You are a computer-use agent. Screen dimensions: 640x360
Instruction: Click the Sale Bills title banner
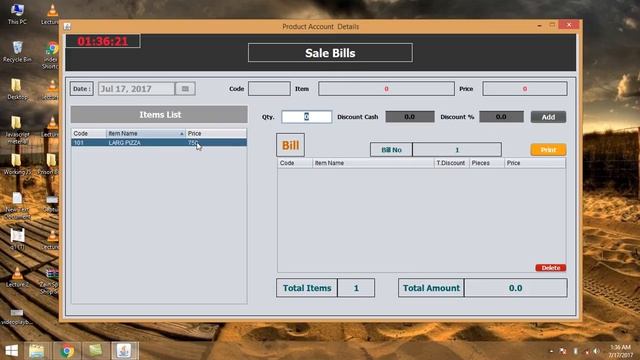tap(330, 53)
